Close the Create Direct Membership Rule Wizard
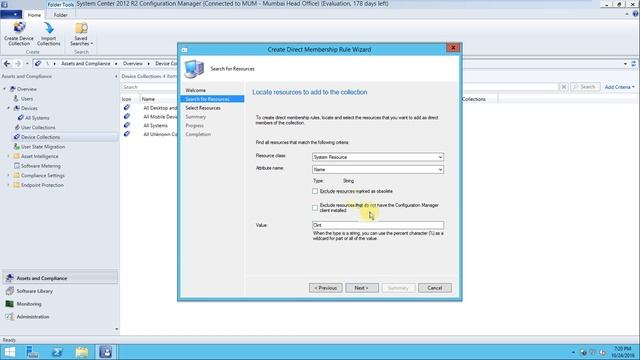This screenshot has height=360, width=640. (453, 48)
